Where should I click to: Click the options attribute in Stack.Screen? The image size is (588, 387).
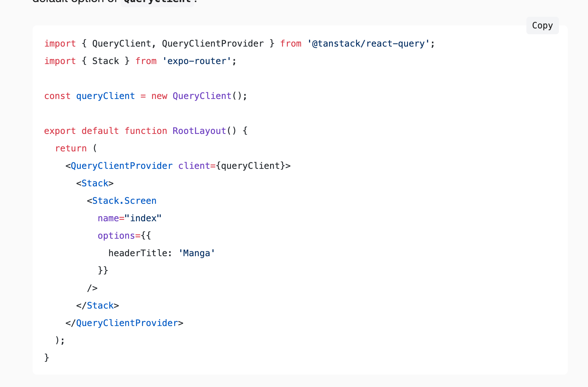116,236
